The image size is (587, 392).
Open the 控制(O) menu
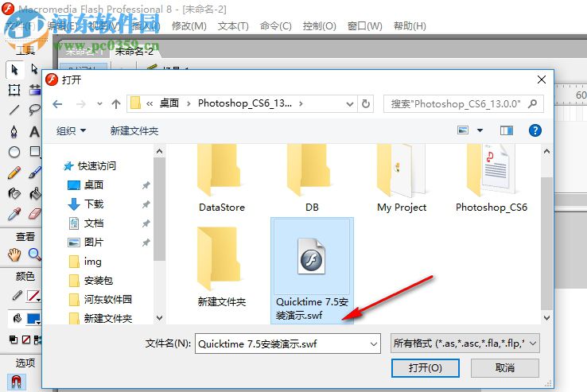319,25
